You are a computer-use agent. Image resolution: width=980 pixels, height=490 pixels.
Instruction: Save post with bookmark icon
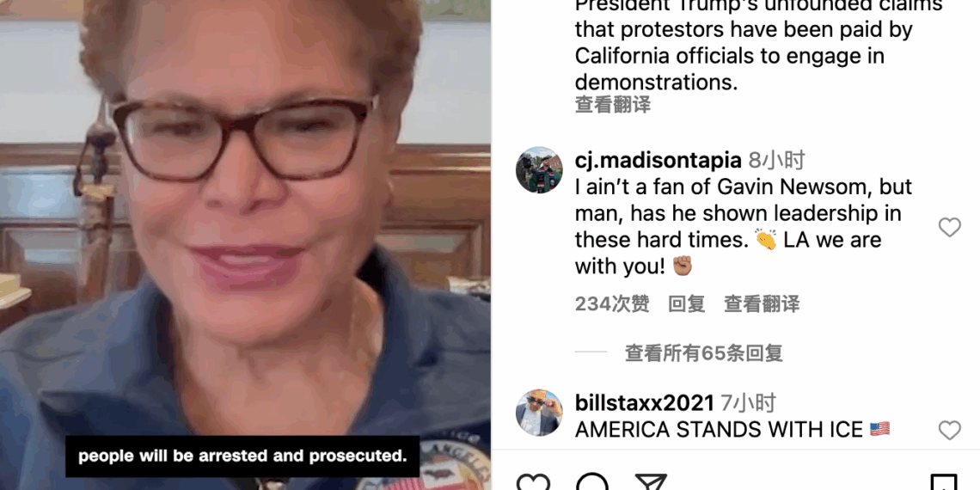point(944,482)
